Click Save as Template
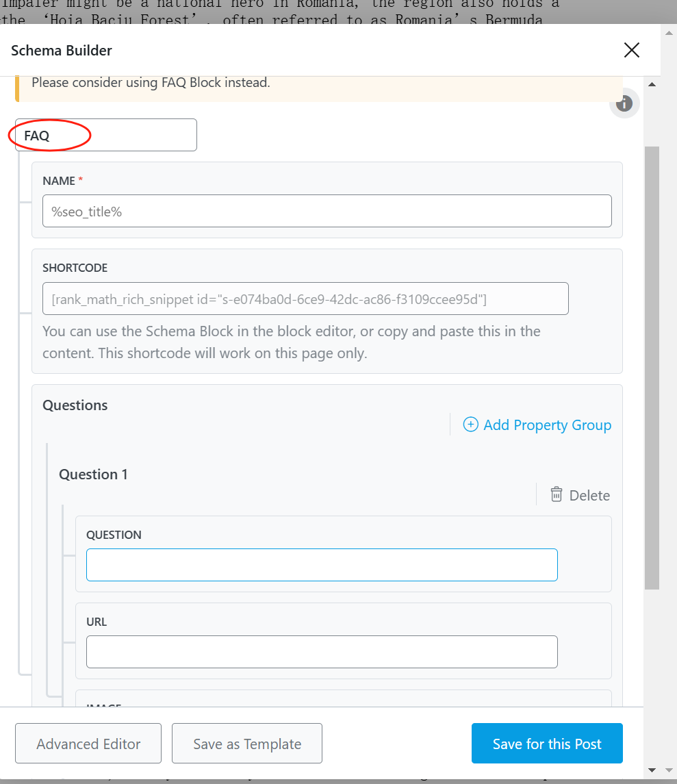The width and height of the screenshot is (677, 784). coord(246,743)
